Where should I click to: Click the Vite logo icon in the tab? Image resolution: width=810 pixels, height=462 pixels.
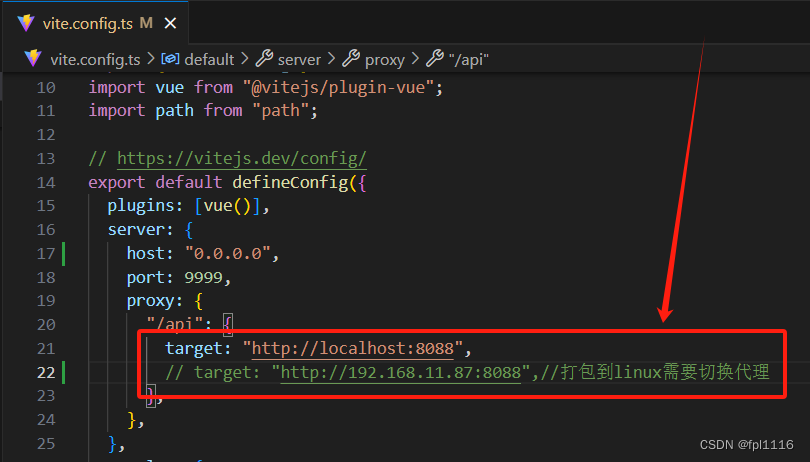[26, 23]
